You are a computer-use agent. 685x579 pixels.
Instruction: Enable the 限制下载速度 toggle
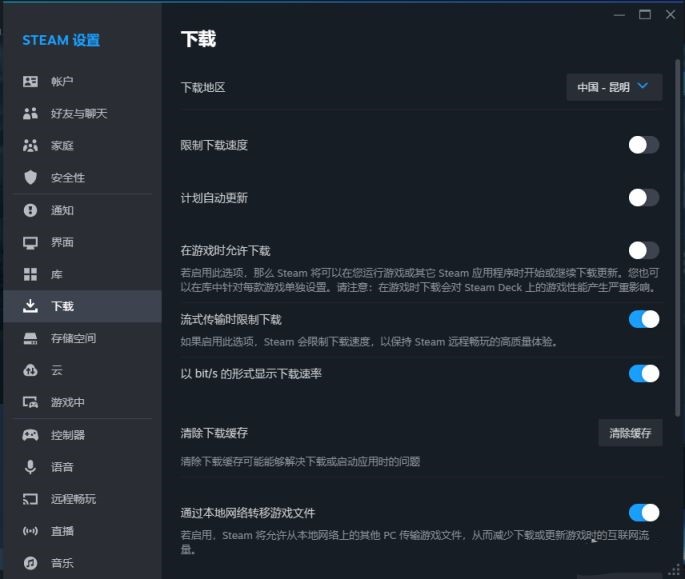pos(644,145)
